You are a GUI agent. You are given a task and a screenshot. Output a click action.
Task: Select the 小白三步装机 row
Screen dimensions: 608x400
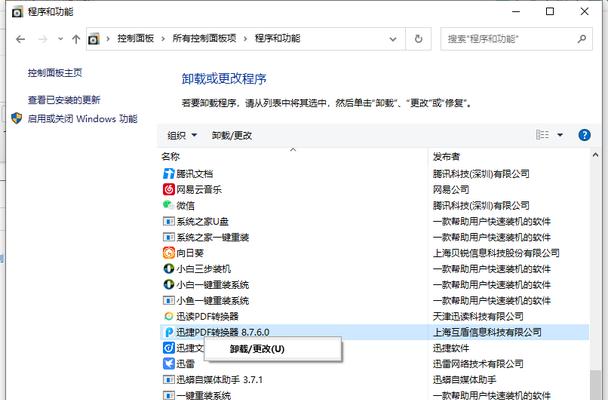click(374, 269)
